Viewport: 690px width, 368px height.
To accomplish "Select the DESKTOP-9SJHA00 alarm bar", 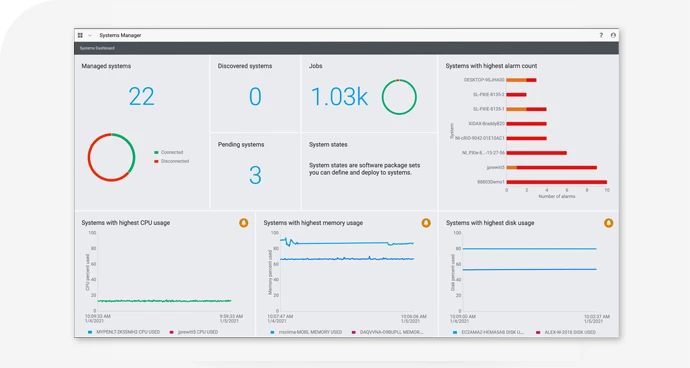I will pos(521,80).
